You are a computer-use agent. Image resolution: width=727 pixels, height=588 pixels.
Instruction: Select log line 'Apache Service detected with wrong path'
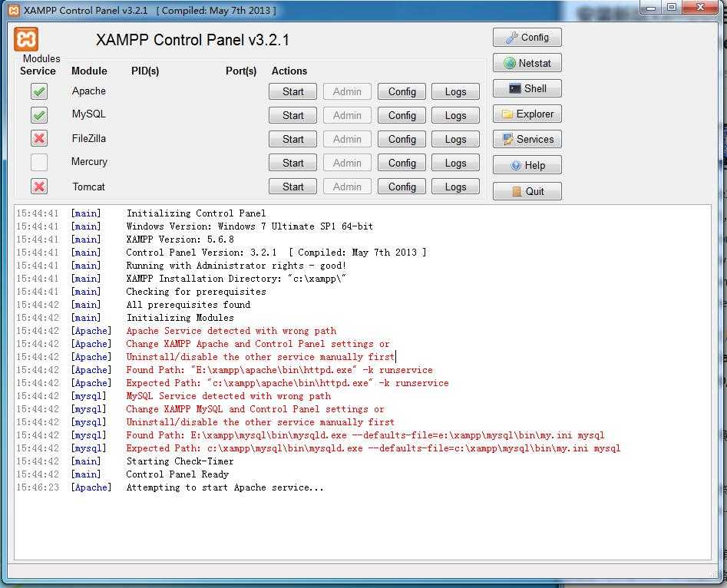[231, 331]
